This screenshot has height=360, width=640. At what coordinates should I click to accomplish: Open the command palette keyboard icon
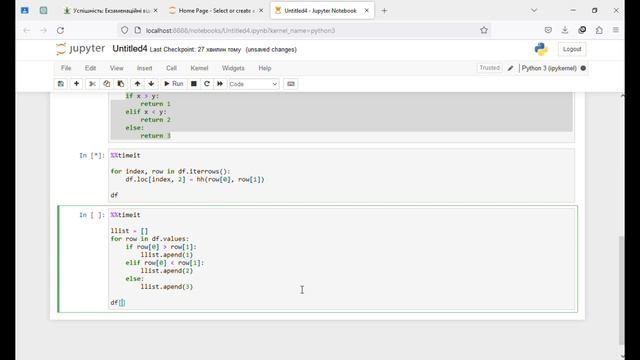[x=291, y=84]
